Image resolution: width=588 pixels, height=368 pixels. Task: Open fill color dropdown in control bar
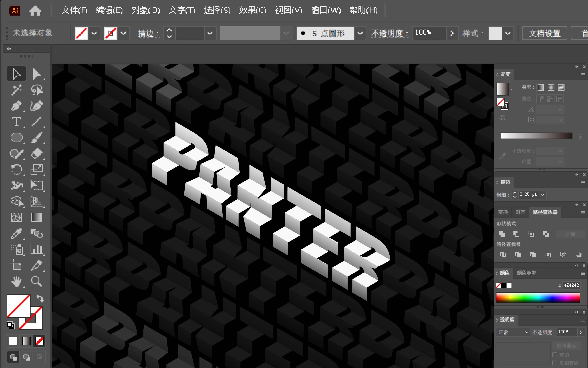click(94, 33)
